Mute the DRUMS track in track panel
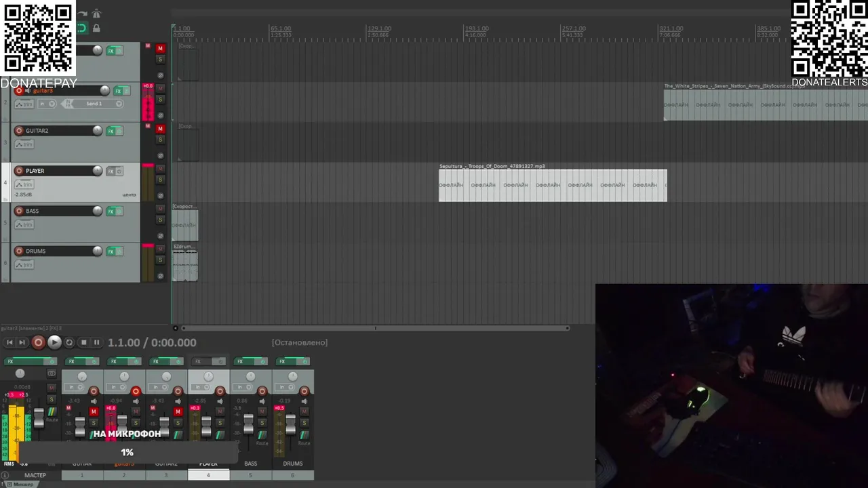 pos(161,249)
